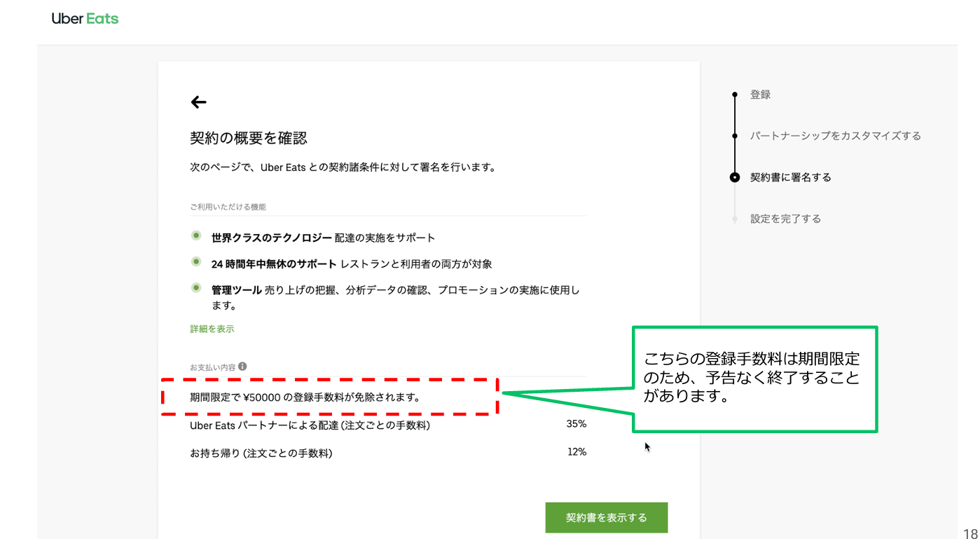Click the ¥50000 登録手数料 waiver text
This screenshot has width=980, height=539.
(305, 397)
